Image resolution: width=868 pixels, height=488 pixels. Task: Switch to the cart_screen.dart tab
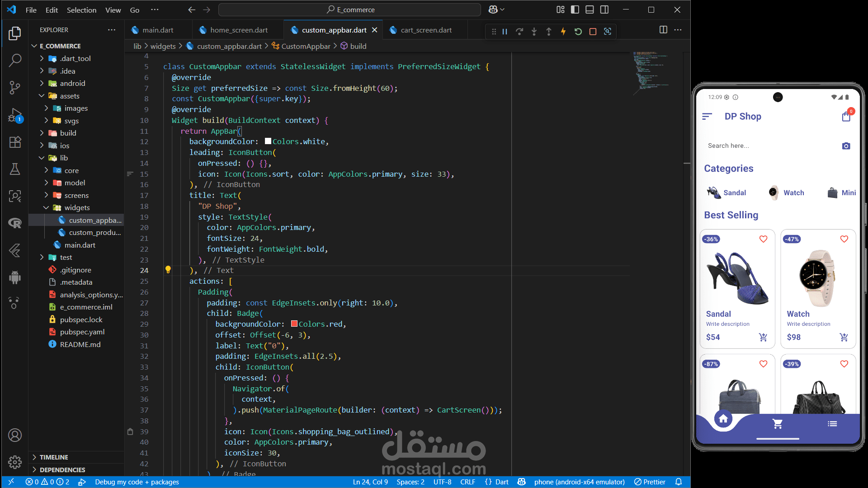pos(426,30)
